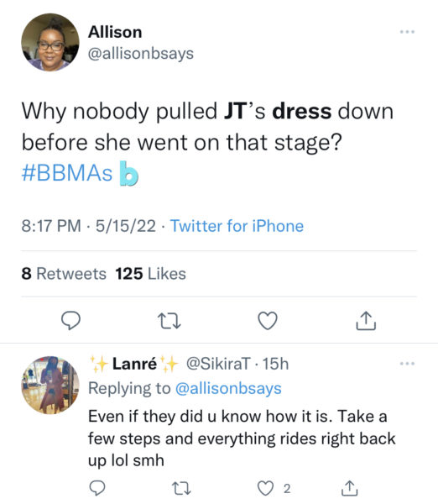Open Lanré's profile picture
Viewport: 438px width, 504px height.
click(x=50, y=385)
